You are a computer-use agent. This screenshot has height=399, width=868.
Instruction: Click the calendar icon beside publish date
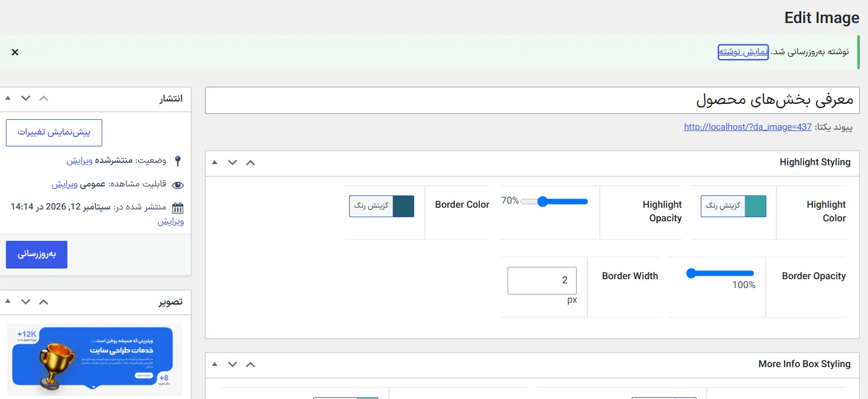tap(177, 208)
